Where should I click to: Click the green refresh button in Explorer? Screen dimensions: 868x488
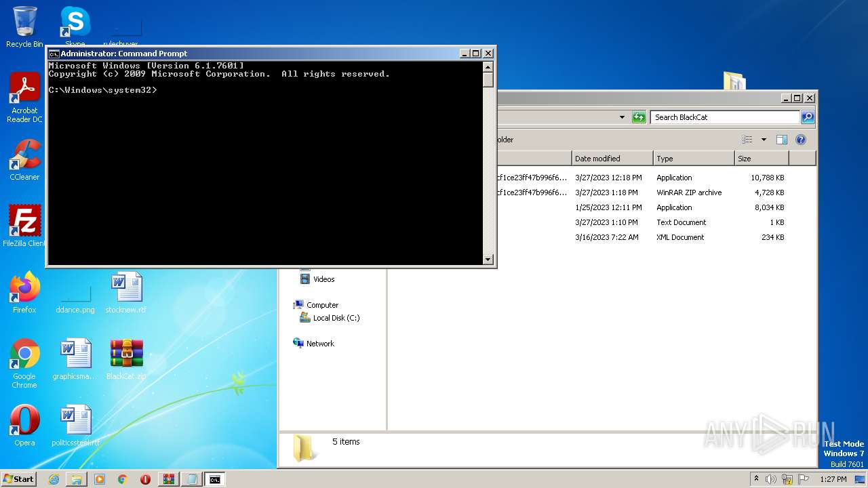pyautogui.click(x=639, y=117)
